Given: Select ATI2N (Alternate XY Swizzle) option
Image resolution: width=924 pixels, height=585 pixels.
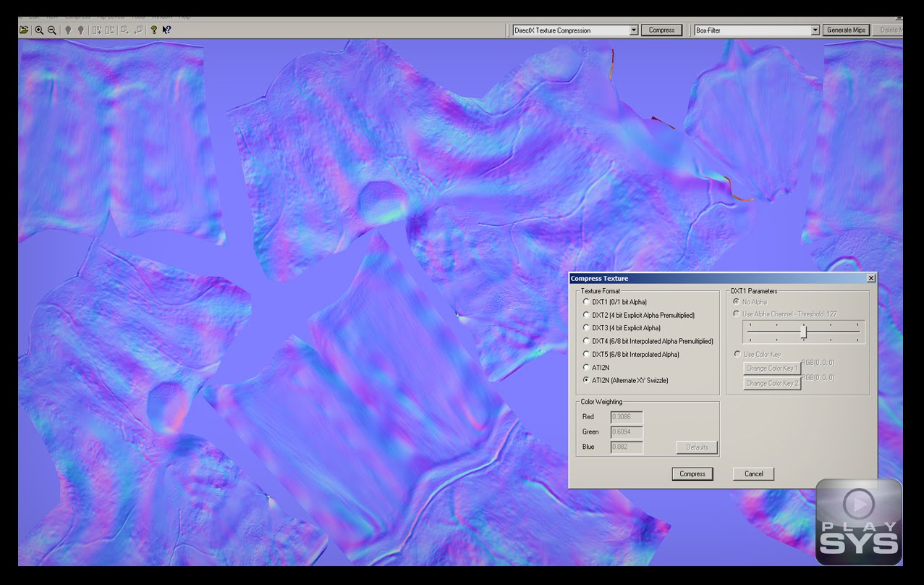Looking at the screenshot, I should (586, 380).
